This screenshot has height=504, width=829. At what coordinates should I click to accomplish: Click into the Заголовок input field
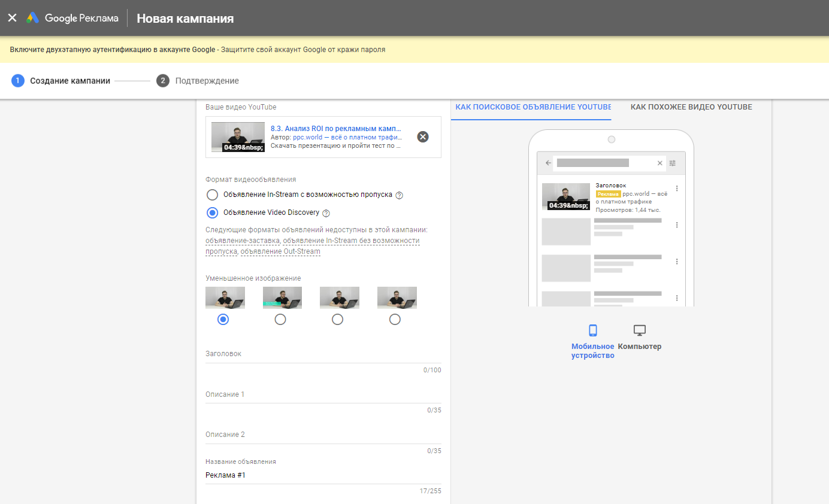pyautogui.click(x=323, y=354)
